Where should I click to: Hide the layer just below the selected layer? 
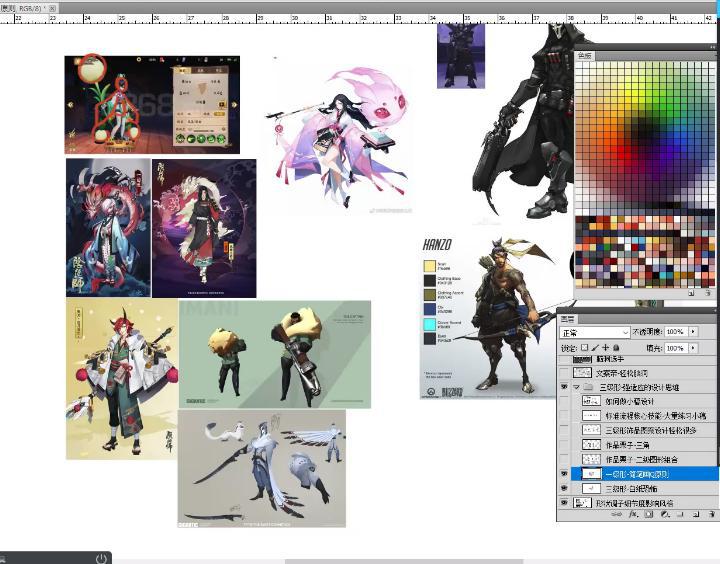point(564,488)
